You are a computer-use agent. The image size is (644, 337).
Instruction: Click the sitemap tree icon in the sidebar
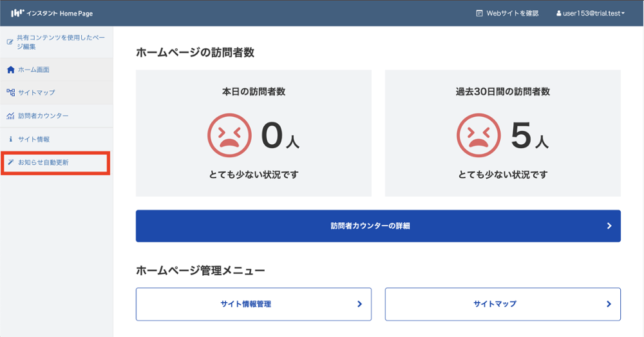[10, 93]
